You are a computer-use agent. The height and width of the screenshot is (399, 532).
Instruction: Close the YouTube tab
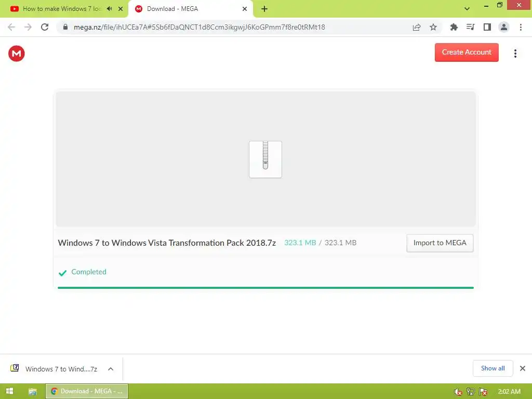[121, 9]
